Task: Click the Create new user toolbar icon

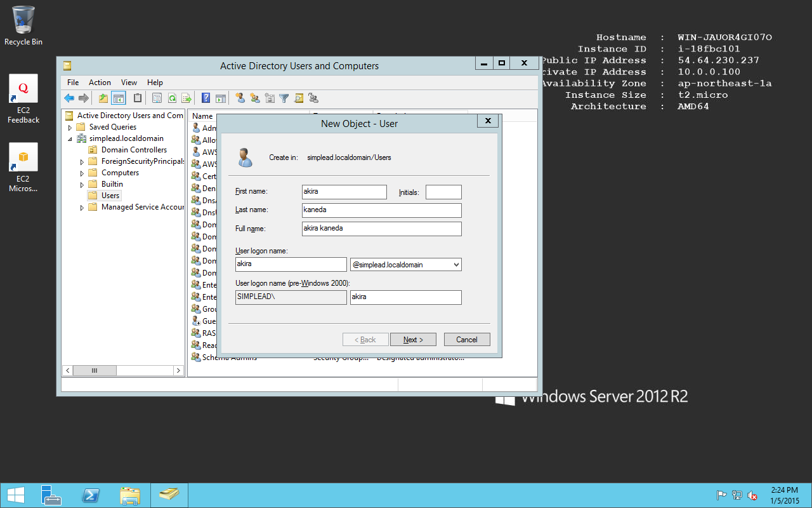Action: [240, 98]
